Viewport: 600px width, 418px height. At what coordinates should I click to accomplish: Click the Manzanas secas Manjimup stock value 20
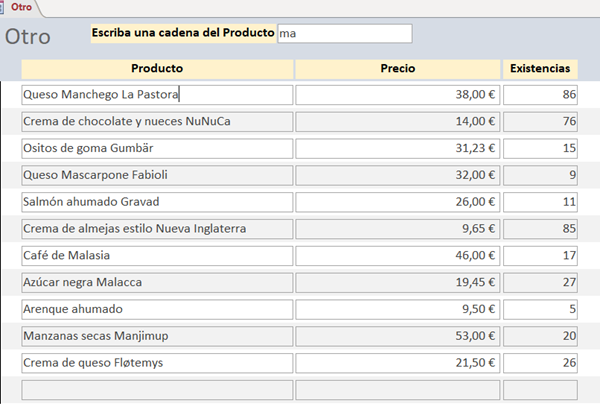540,335
